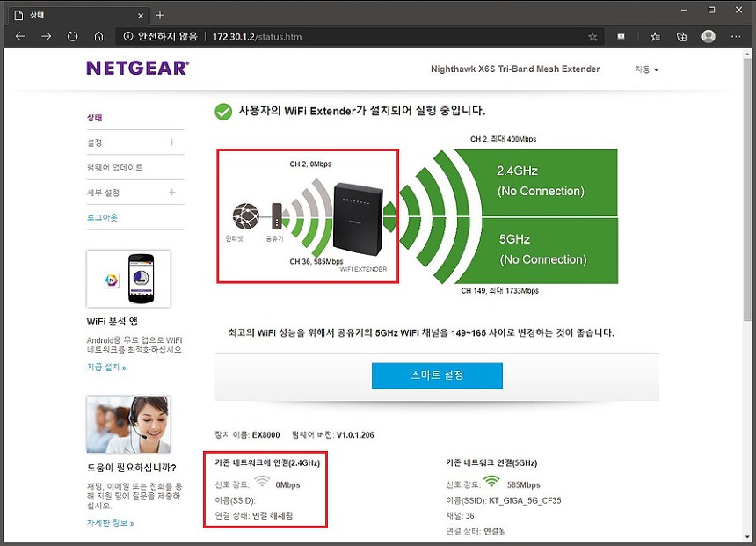Click the firmware version 'V1.0.1.206' text

click(355, 435)
